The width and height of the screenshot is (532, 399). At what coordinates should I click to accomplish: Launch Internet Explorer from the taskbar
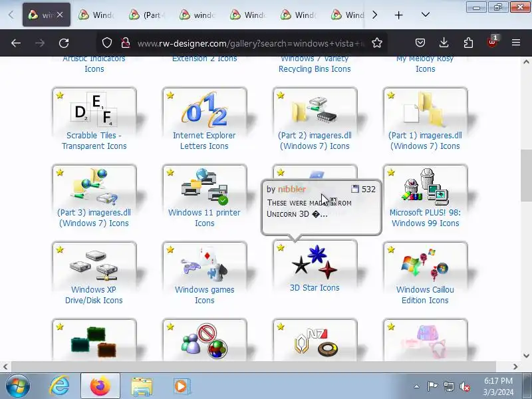pos(59,386)
